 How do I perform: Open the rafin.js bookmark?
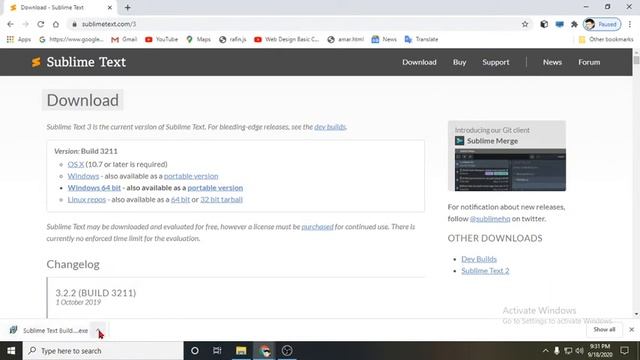pos(233,39)
